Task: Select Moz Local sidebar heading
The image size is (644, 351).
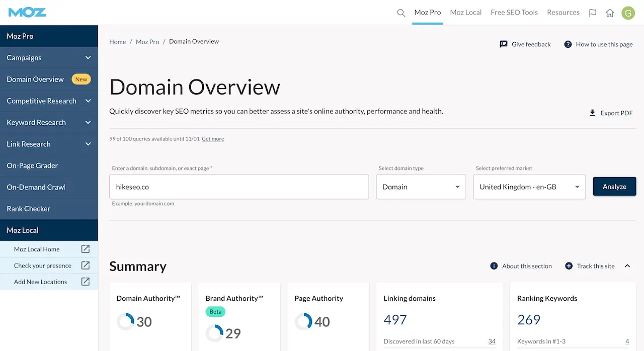Action: coord(49,230)
